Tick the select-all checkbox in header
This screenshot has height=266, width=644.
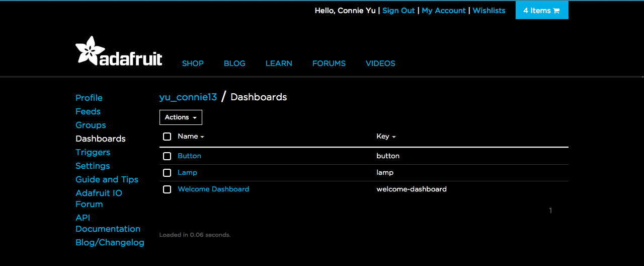pyautogui.click(x=167, y=137)
